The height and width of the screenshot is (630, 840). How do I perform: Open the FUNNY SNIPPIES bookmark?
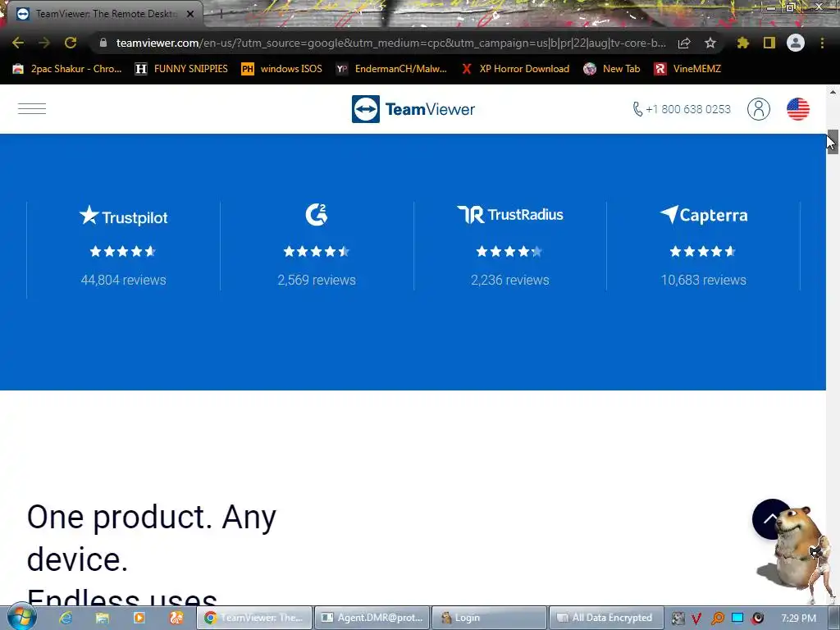click(181, 69)
